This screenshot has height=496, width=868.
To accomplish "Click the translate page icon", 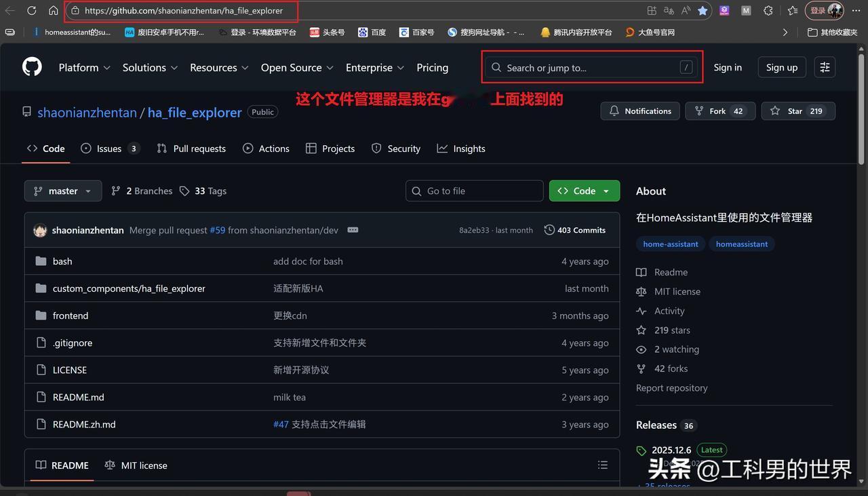I will point(669,11).
